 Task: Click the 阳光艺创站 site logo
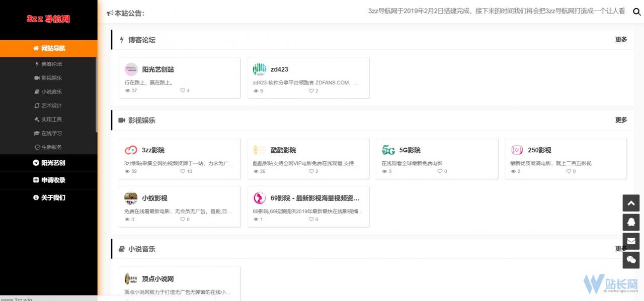(x=131, y=69)
